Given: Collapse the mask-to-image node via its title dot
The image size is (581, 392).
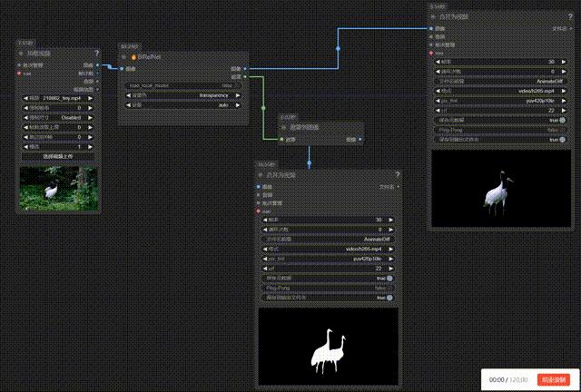Looking at the screenshot, I should coord(284,127).
